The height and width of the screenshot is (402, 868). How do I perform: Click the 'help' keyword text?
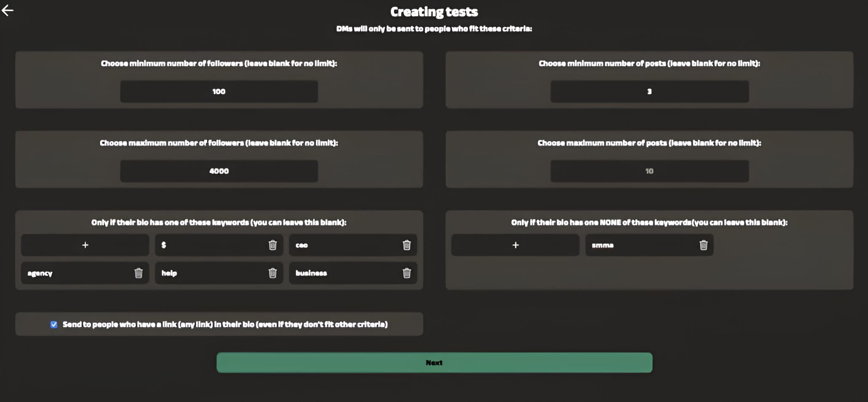169,273
